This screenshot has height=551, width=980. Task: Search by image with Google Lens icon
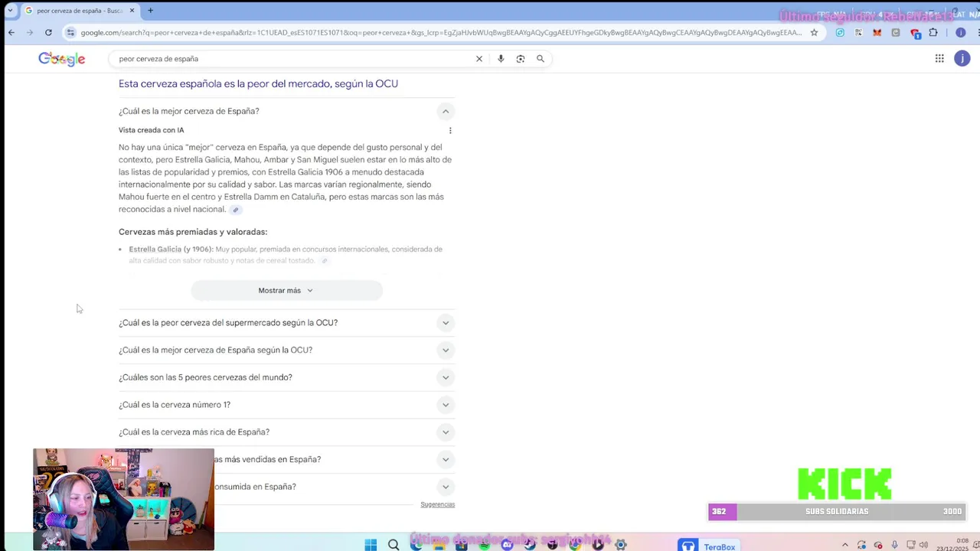tap(521, 59)
